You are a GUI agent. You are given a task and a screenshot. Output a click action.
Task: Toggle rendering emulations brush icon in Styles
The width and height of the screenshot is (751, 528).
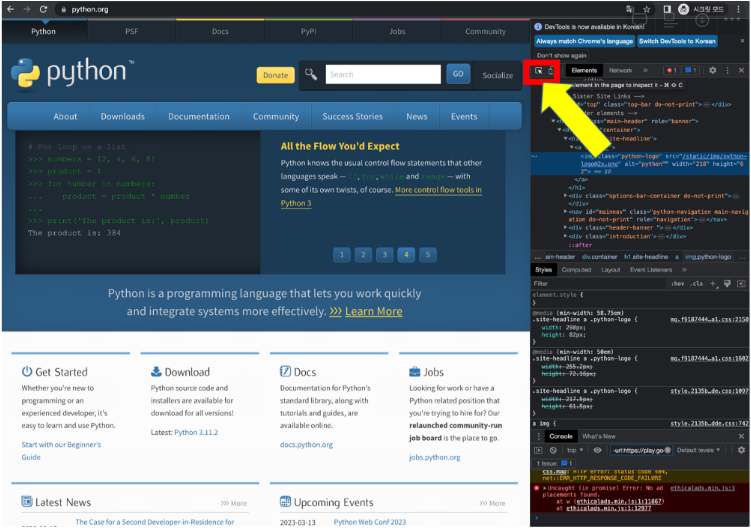(727, 284)
